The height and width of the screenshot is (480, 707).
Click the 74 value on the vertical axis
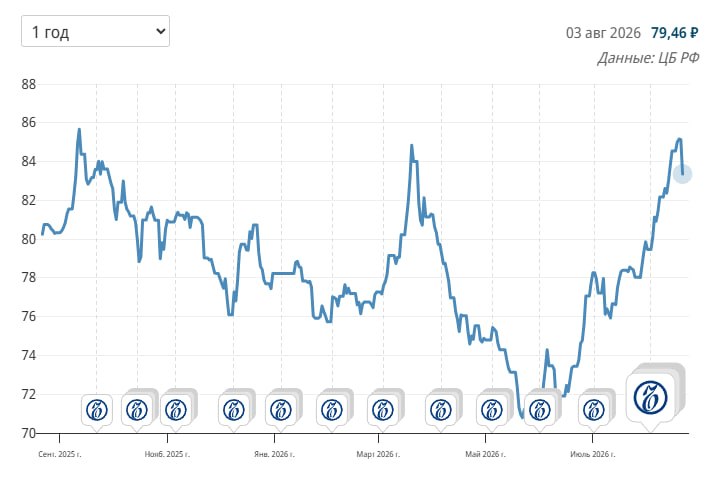29,355
